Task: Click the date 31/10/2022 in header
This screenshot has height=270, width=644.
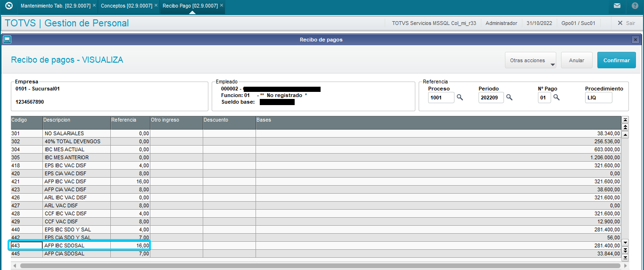Action: 539,23
